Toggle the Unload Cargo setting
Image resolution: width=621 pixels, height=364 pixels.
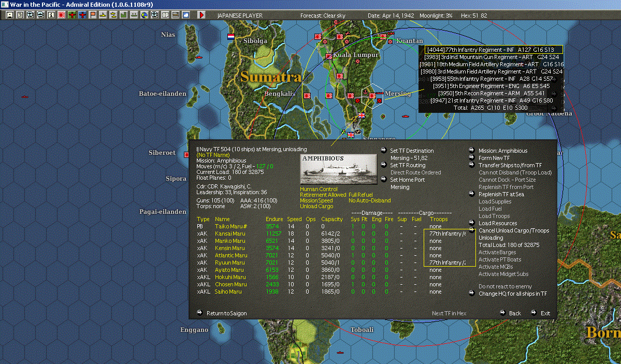point(316,206)
